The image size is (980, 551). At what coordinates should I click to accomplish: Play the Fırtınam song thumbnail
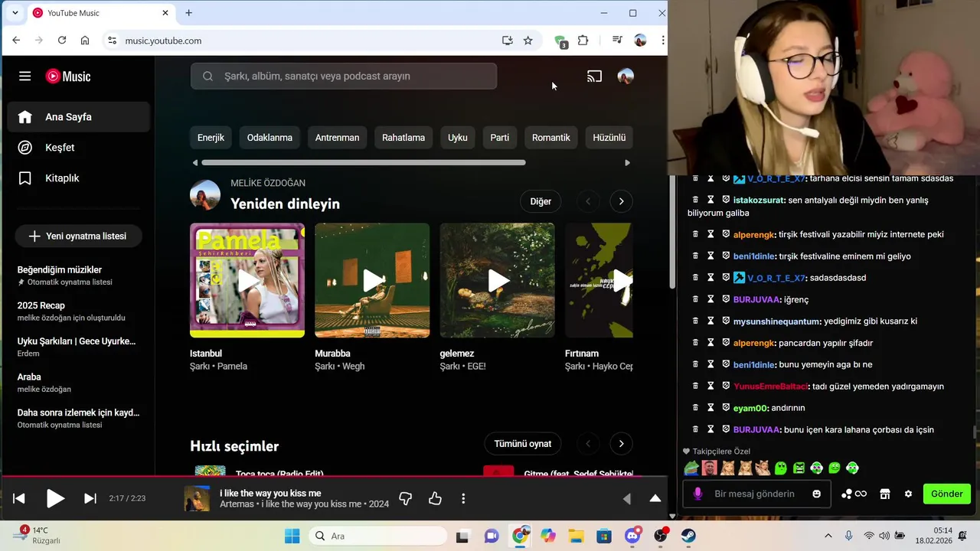click(x=599, y=280)
